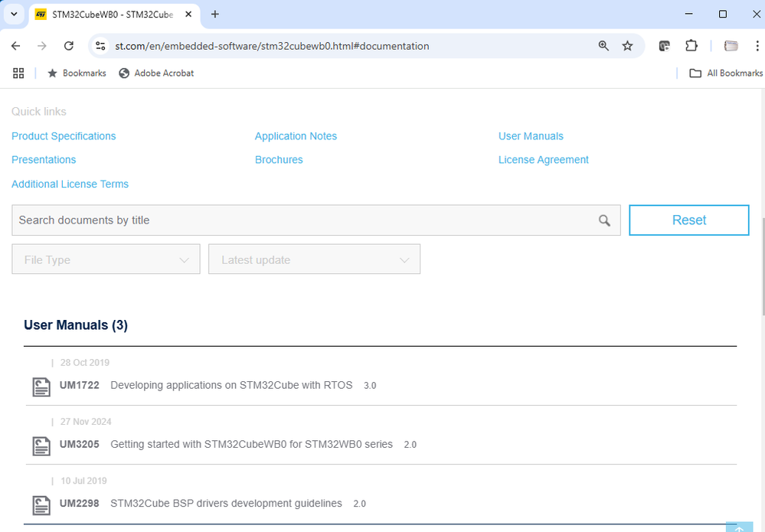Click the 27 Nov 2024 date

[x=86, y=421]
